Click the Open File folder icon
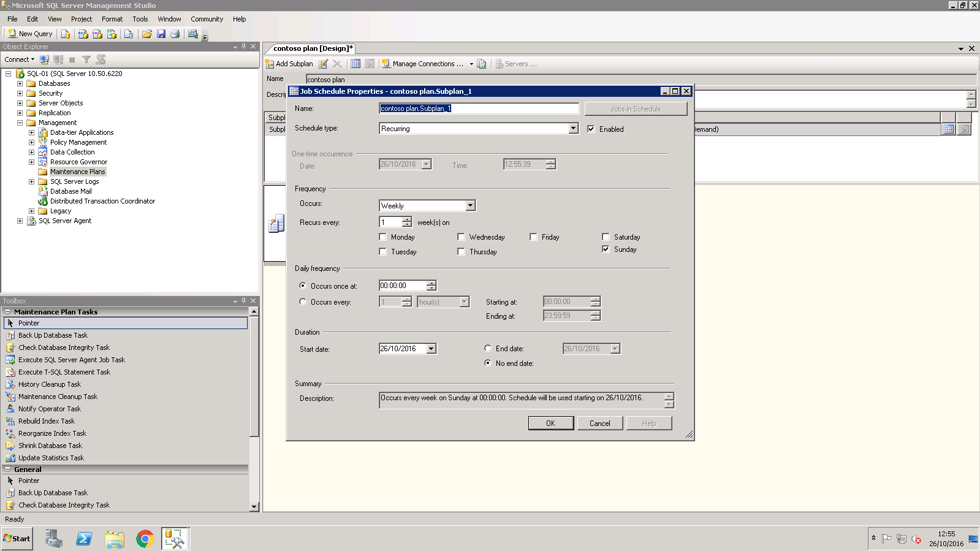 point(146,34)
